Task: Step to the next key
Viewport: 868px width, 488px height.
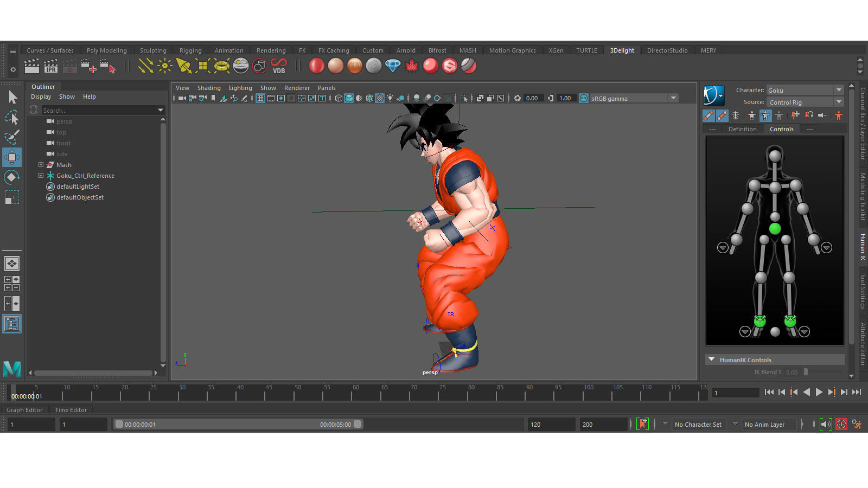Action: click(832, 392)
